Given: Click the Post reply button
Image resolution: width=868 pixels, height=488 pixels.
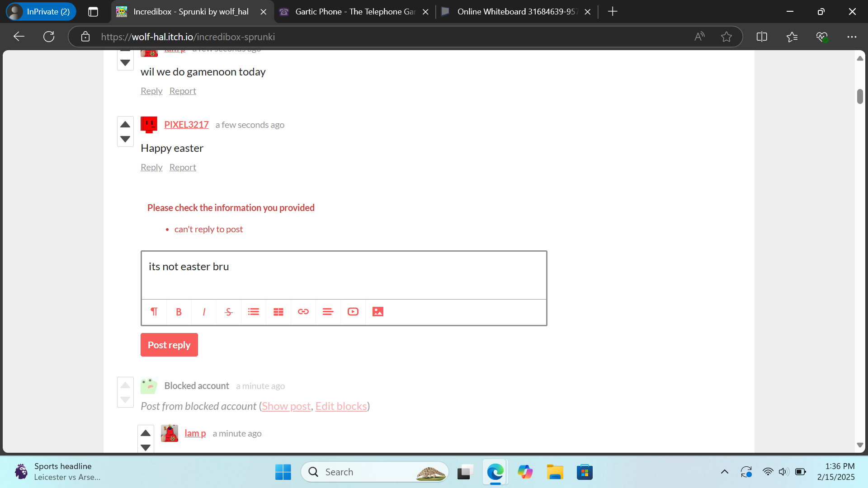Looking at the screenshot, I should (169, 345).
